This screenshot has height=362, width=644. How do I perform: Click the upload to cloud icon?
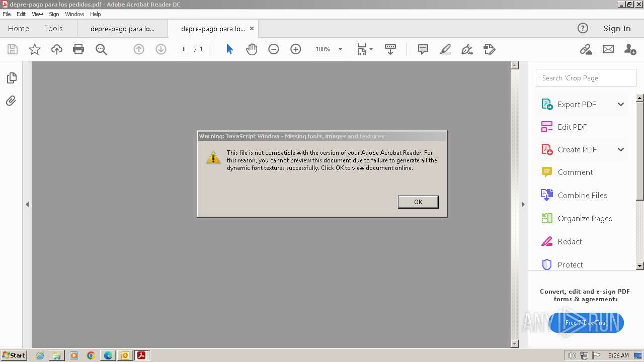pos(57,49)
